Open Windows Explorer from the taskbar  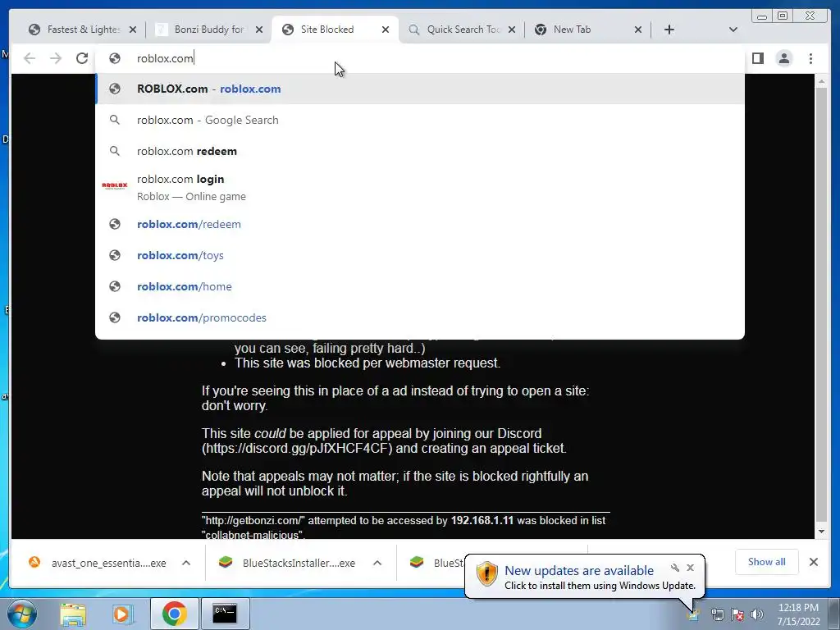point(72,614)
